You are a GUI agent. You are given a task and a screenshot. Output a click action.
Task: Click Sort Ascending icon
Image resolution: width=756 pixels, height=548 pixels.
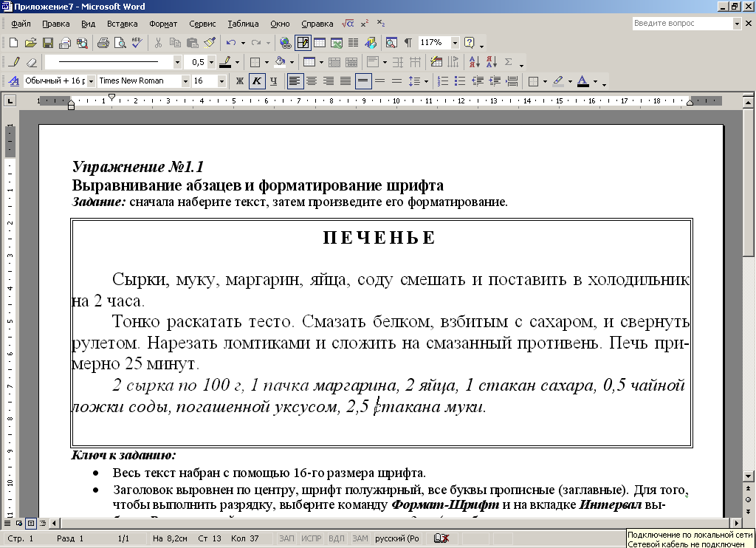point(474,62)
